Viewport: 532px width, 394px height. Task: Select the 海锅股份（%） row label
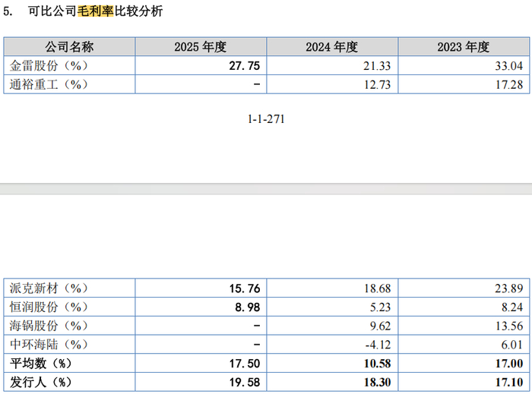[x=49, y=325]
